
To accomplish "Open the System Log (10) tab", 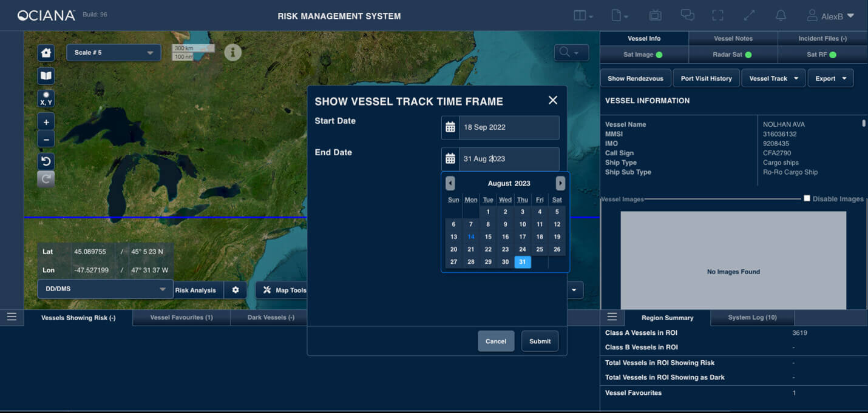I will (x=752, y=318).
